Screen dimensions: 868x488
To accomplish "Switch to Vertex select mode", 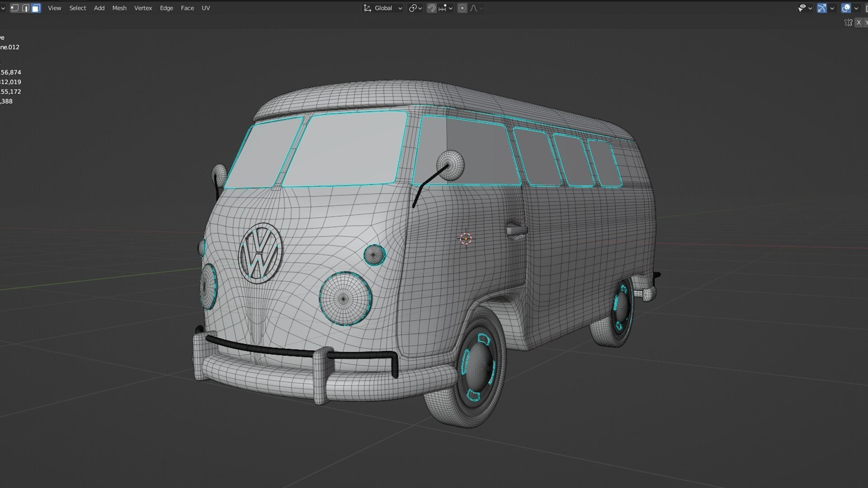I will click(15, 8).
